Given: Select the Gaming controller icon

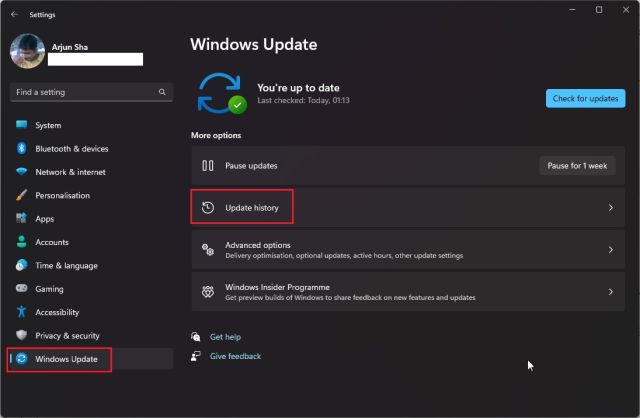Looking at the screenshot, I should (x=21, y=288).
